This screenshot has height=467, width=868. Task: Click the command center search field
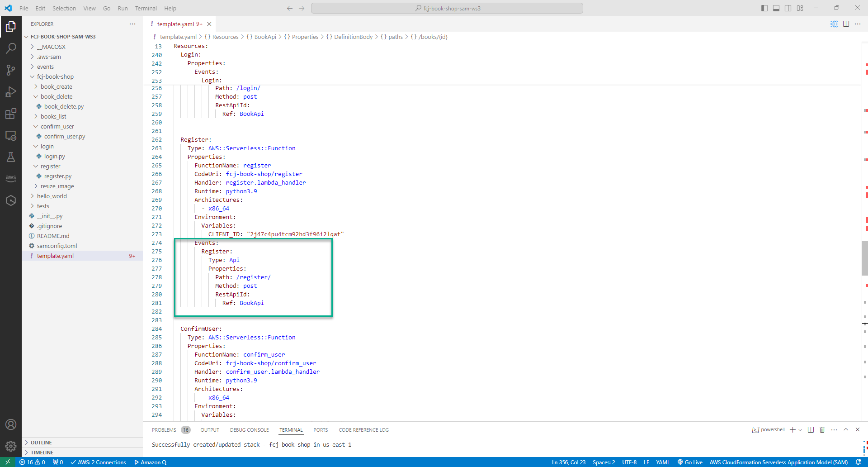pos(447,8)
